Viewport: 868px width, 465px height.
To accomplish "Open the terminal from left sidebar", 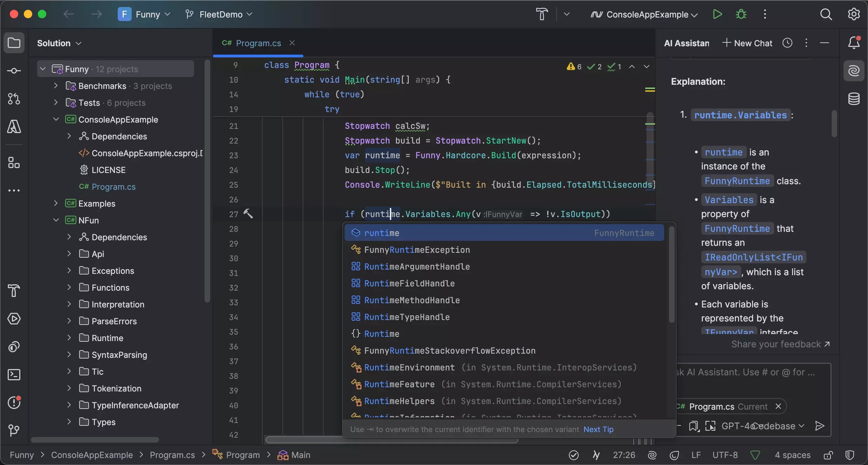I will point(13,375).
